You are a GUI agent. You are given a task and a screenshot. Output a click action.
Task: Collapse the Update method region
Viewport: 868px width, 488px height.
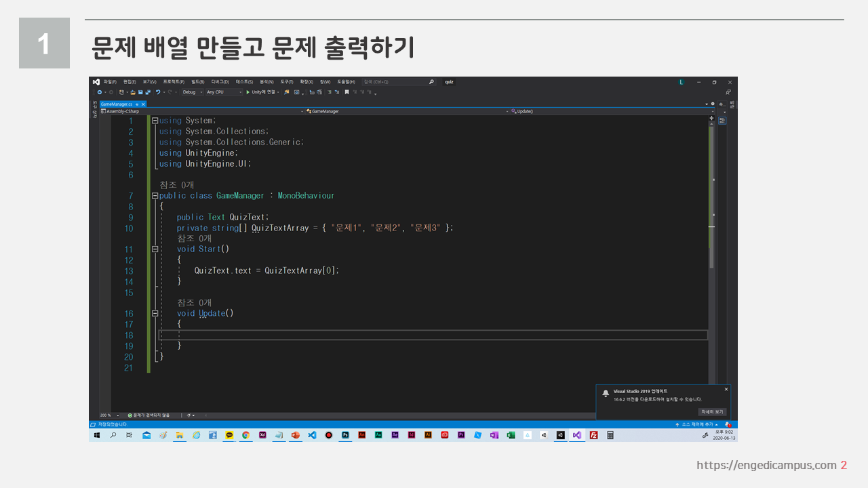pos(155,314)
